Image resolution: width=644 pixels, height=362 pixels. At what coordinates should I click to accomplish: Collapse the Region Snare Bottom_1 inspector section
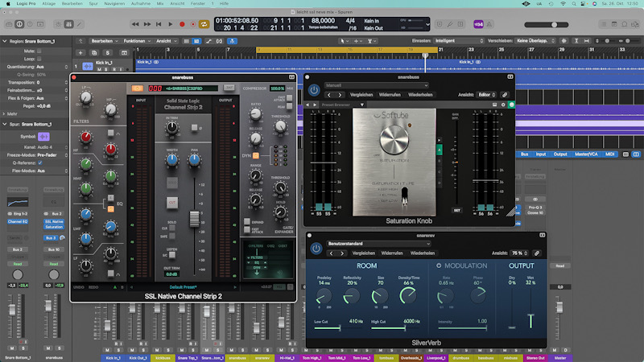click(5, 42)
